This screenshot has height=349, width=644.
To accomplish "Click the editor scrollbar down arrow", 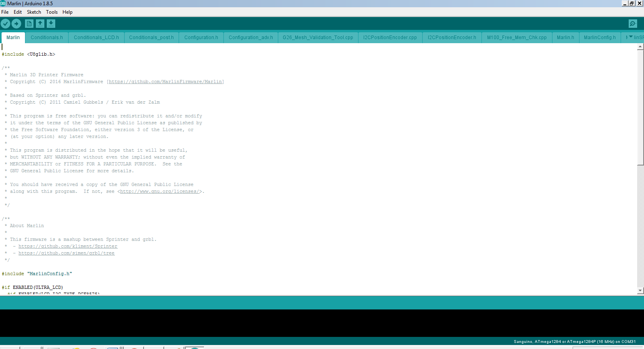I will [640, 290].
